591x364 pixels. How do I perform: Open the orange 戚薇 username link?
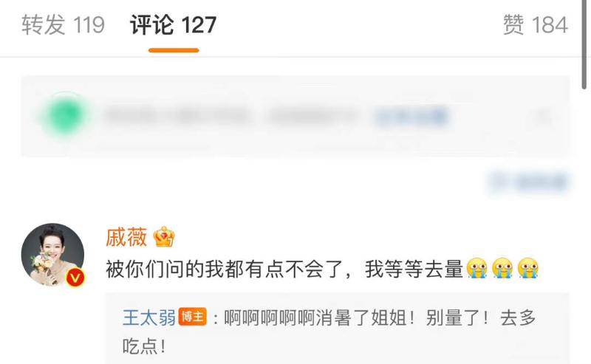click(126, 238)
